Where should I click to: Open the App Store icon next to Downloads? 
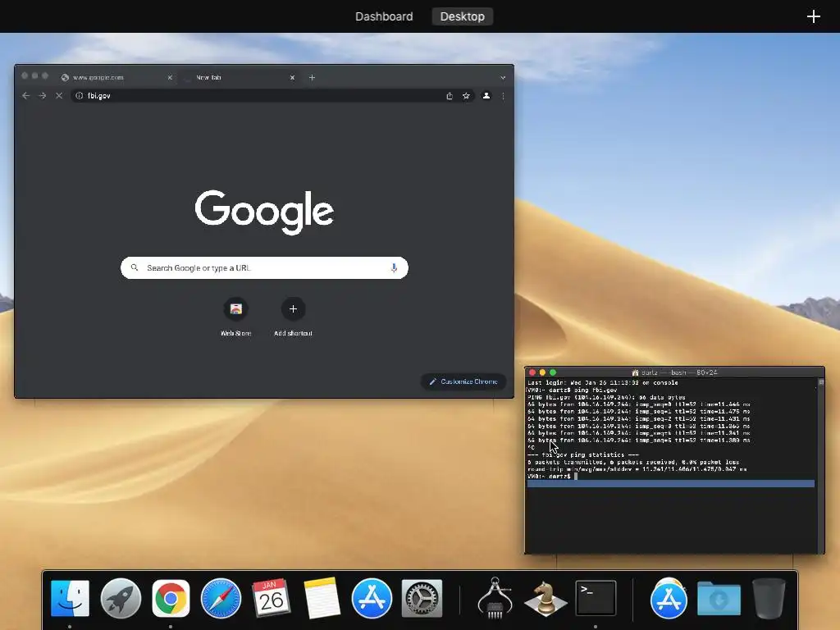(668, 598)
